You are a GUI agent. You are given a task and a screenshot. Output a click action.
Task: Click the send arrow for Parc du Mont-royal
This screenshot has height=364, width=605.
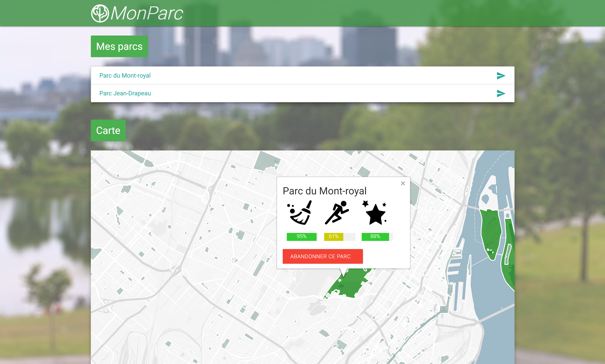click(x=500, y=76)
